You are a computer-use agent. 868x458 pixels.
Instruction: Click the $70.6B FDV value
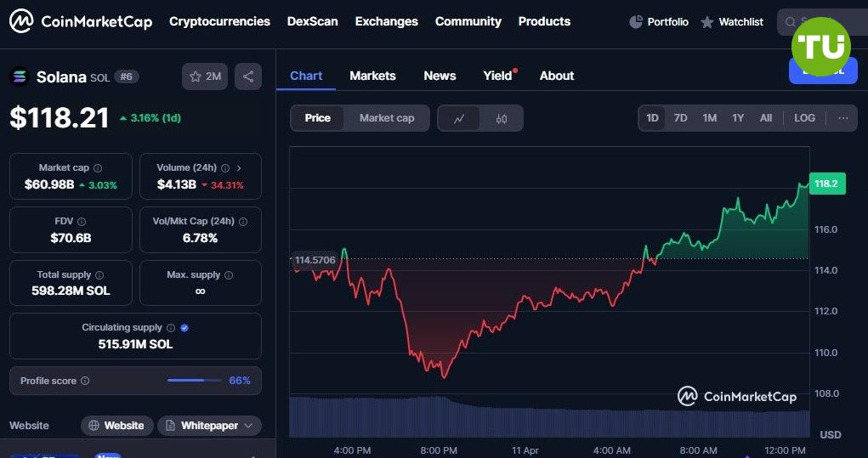point(71,238)
